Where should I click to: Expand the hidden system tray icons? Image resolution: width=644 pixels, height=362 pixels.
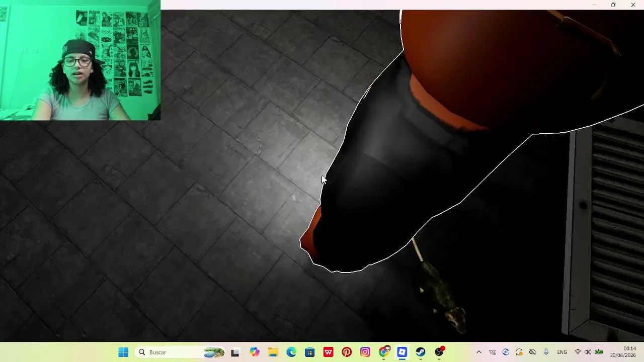point(478,352)
